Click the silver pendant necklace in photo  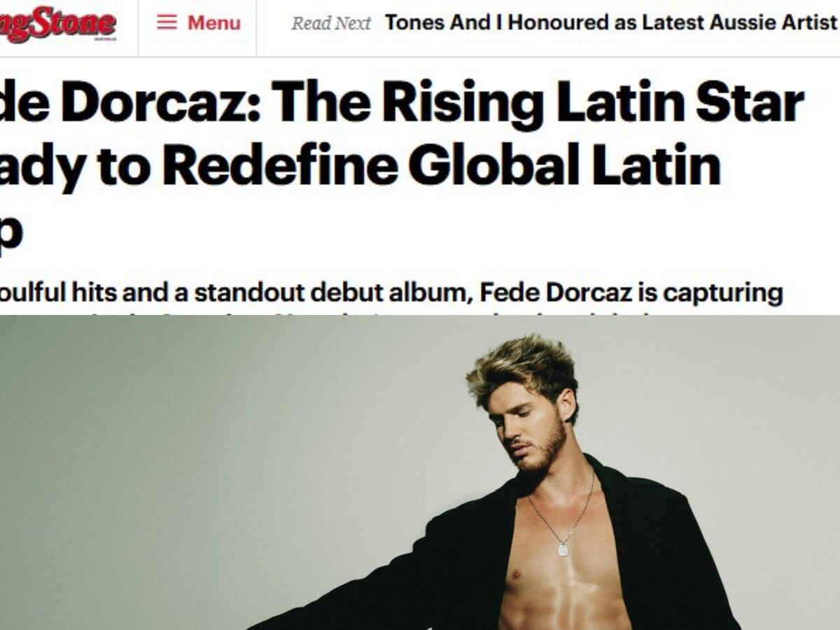563,549
